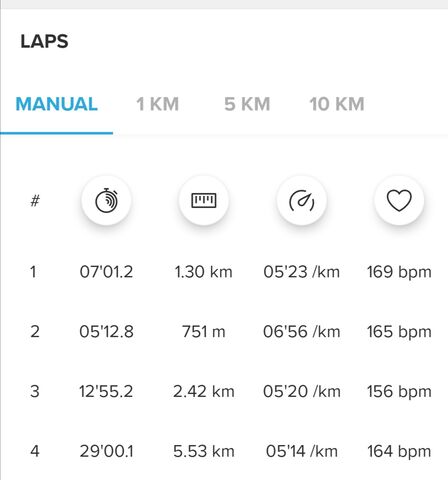This screenshot has height=480, width=448.
Task: Click lap 4 pace 05'14 /km
Action: (x=302, y=451)
